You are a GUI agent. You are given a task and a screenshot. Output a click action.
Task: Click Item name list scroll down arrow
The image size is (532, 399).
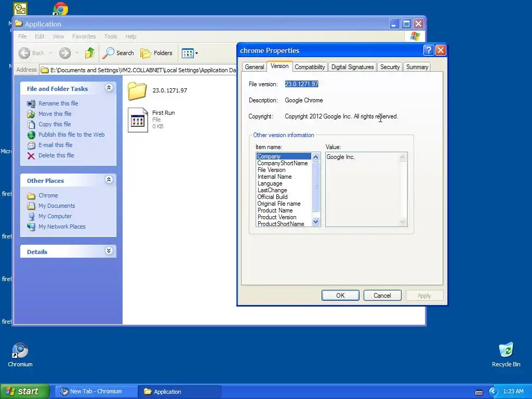click(315, 222)
